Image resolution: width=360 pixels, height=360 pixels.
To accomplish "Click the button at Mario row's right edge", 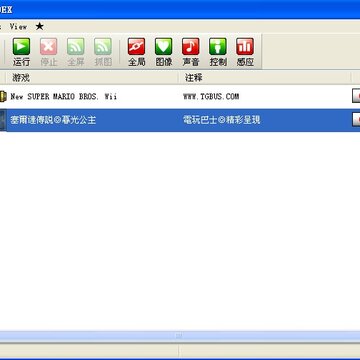I will coord(356,96).
